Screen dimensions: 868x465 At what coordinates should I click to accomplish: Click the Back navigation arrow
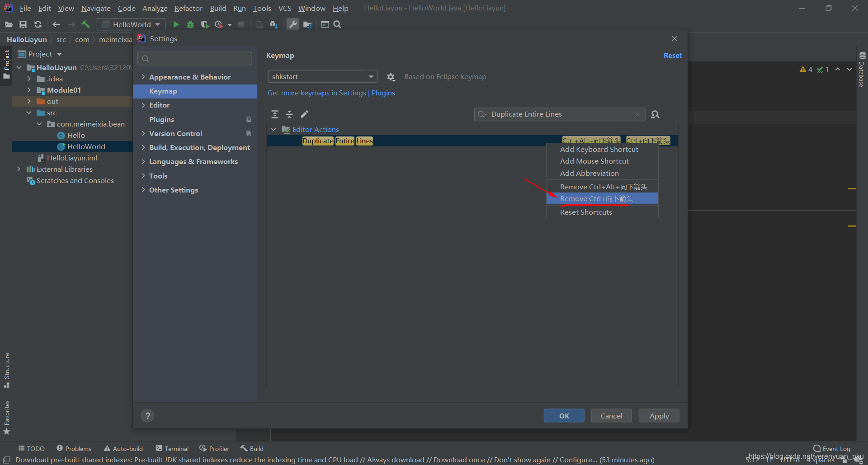point(57,24)
